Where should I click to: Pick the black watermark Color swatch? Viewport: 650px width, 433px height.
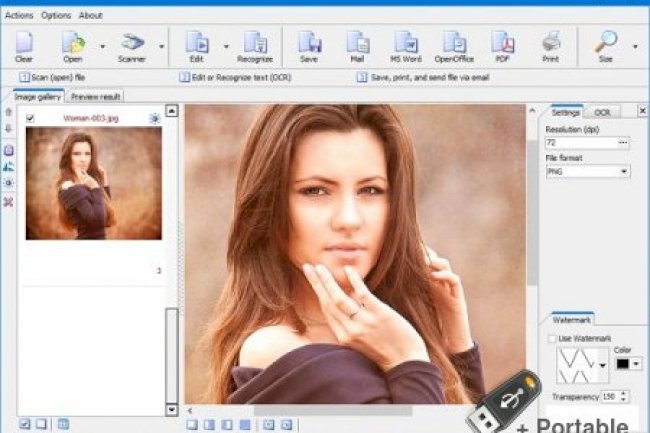tap(621, 364)
